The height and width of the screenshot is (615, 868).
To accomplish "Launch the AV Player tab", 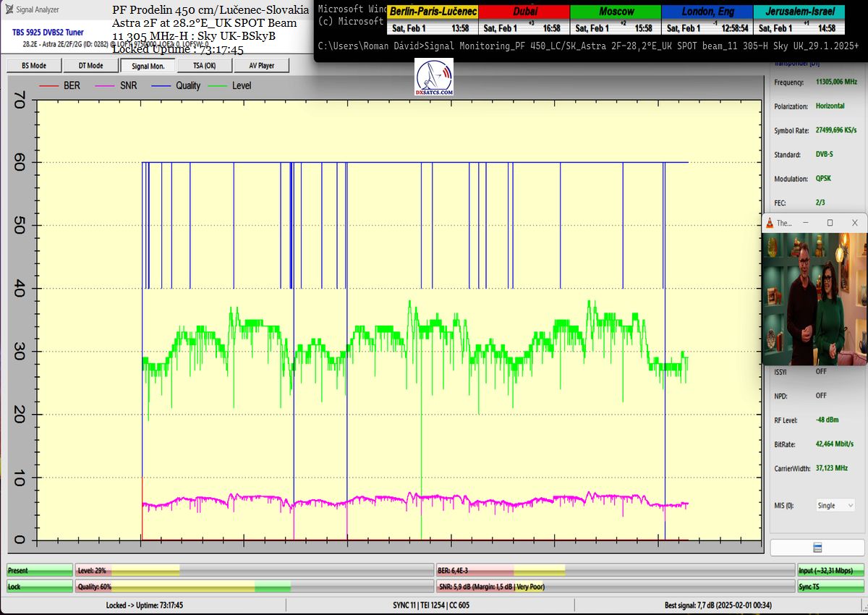I will click(x=261, y=65).
